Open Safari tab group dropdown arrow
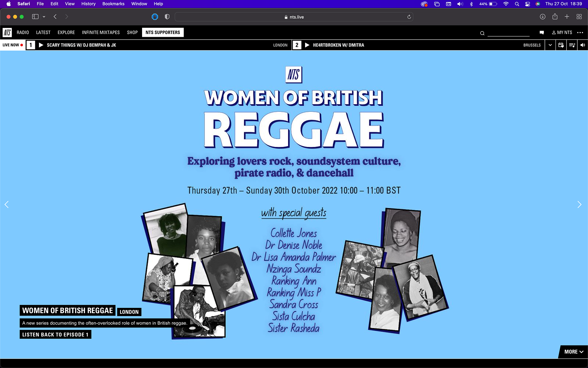The width and height of the screenshot is (588, 368). coord(44,17)
